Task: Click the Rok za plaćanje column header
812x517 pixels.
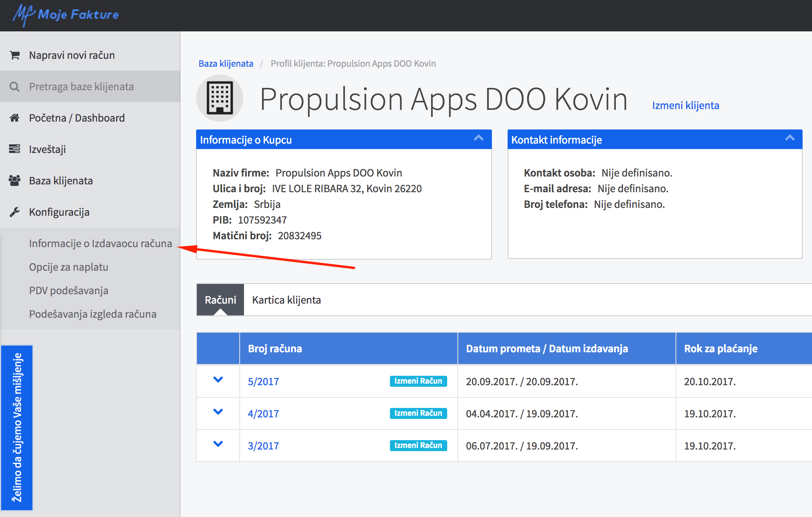Action: coord(744,349)
